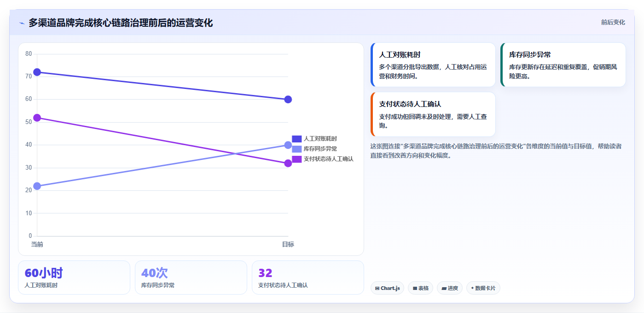Click the 当前 x-axis label
Viewport: 644px width, 313px height.
point(37,244)
